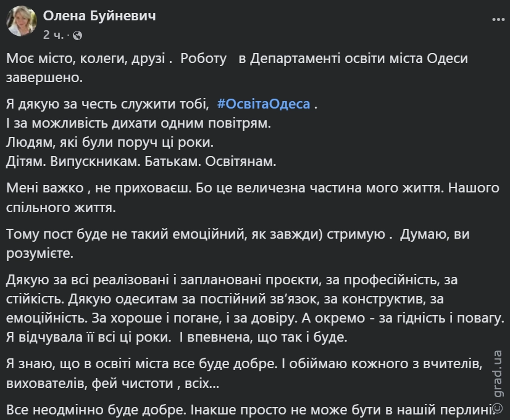Image resolution: width=510 pixels, height=420 pixels.
Task: Click the grad.ua watermark text
Action: [x=498, y=374]
